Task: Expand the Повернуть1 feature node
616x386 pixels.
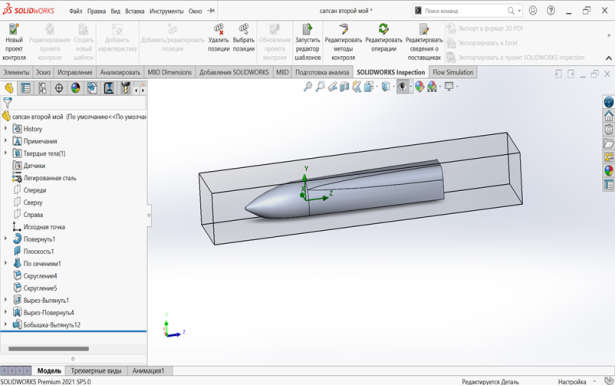Action: tap(6, 239)
